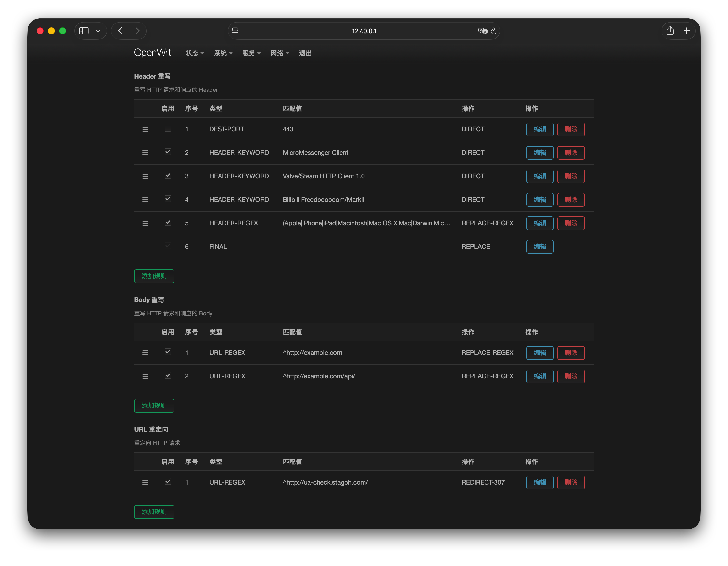This screenshot has width=728, height=566.
Task: Disable the MicroMessenger Client rule checkbox
Action: pos(168,152)
